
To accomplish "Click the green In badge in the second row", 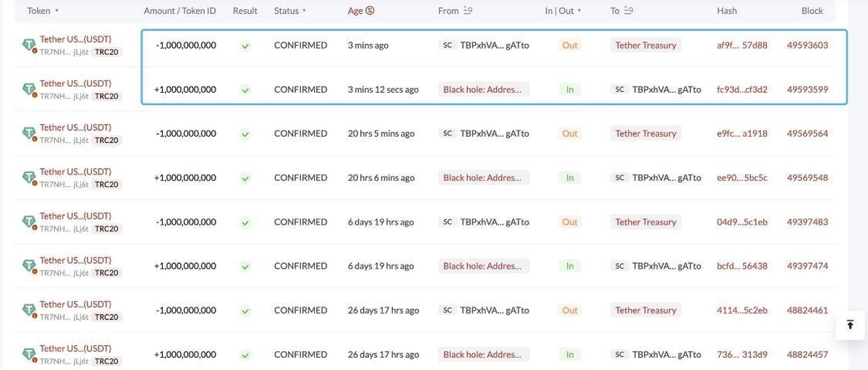I will pos(570,90).
